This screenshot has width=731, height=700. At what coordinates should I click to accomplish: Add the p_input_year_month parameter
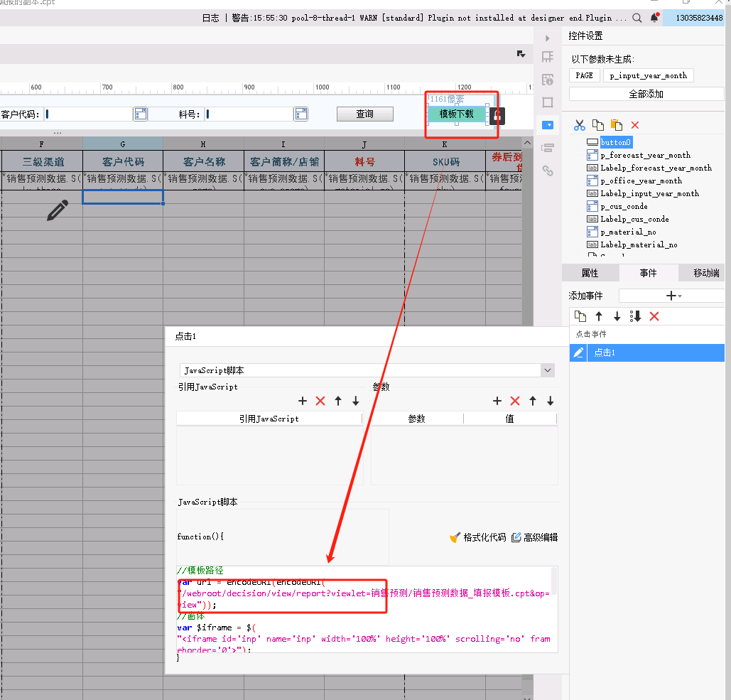point(649,75)
